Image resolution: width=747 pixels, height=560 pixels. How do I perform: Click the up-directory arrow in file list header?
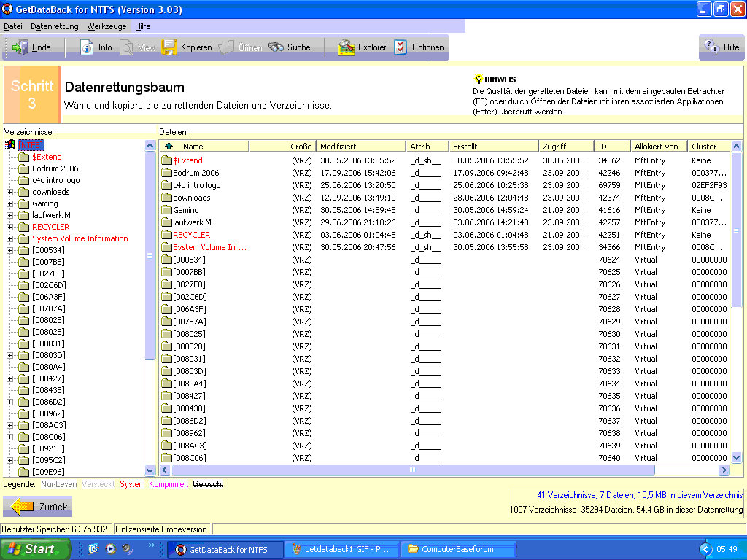tap(169, 146)
